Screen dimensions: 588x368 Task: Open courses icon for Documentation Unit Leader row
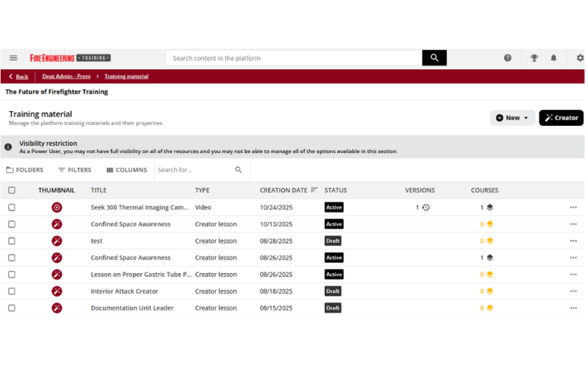[x=490, y=308]
